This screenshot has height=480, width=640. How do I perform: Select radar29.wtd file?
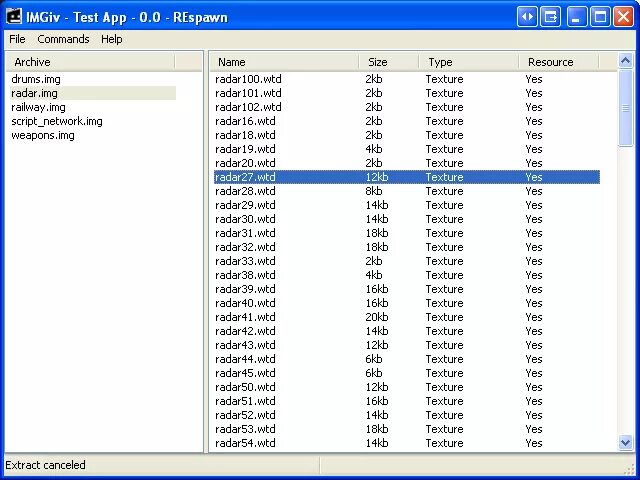pyautogui.click(x=407, y=205)
